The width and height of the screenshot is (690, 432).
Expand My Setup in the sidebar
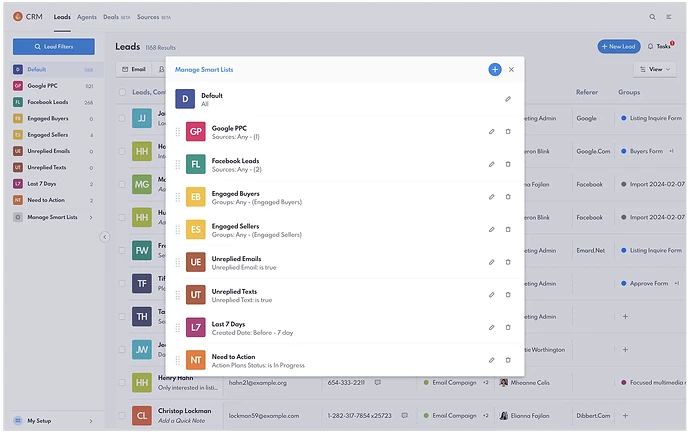(54, 421)
